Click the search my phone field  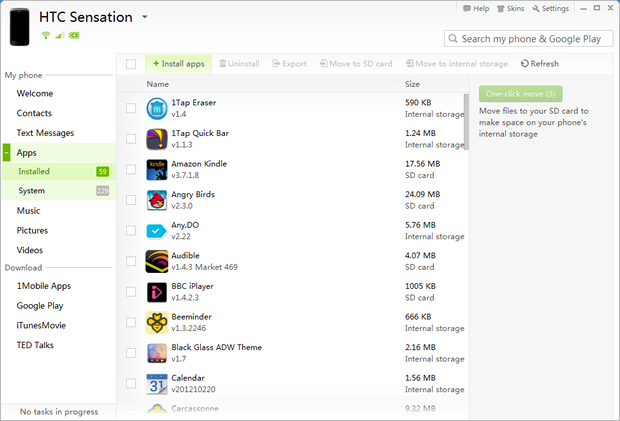coord(530,39)
